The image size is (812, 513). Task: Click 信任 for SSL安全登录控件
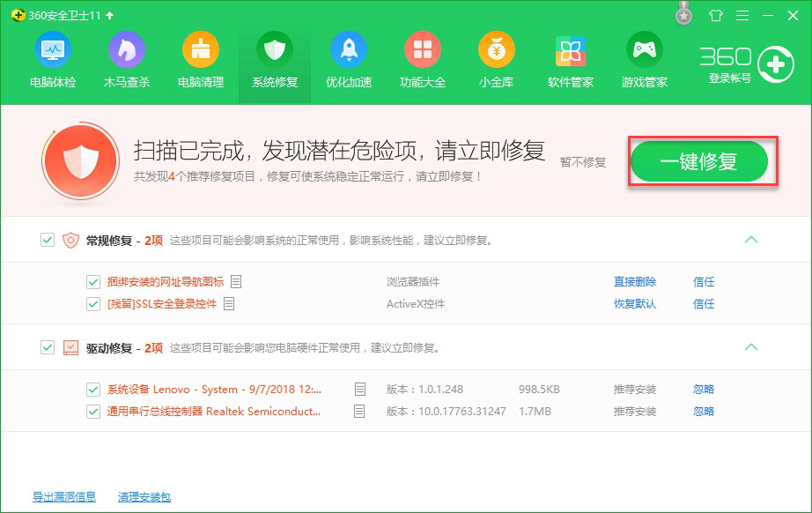point(704,303)
